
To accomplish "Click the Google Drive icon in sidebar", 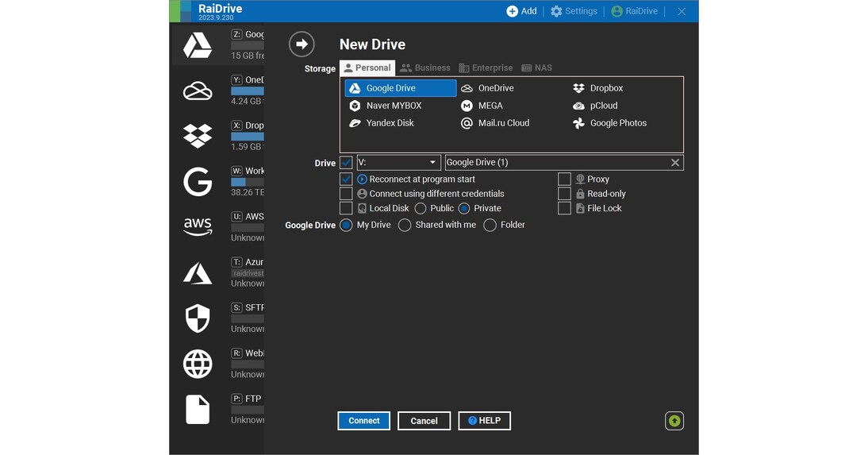I will tap(198, 46).
